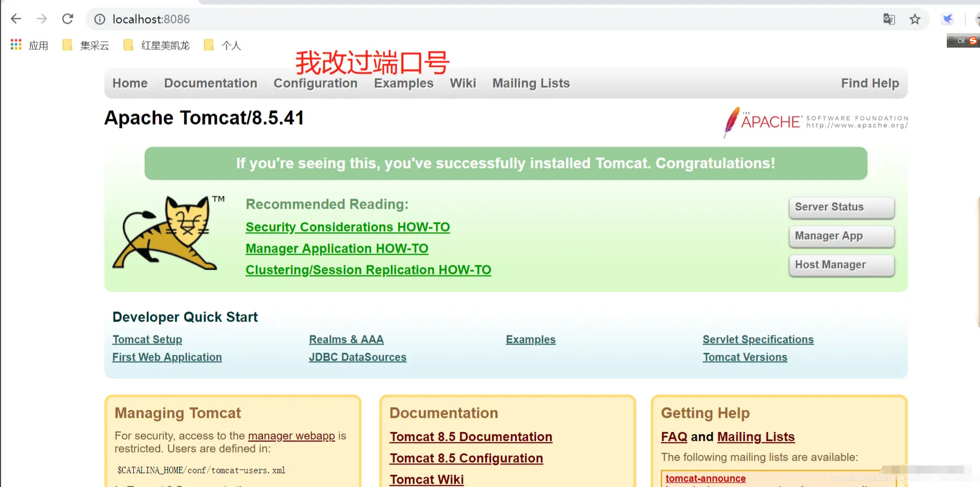Click the Tomcat cat mascot image

[169, 232]
